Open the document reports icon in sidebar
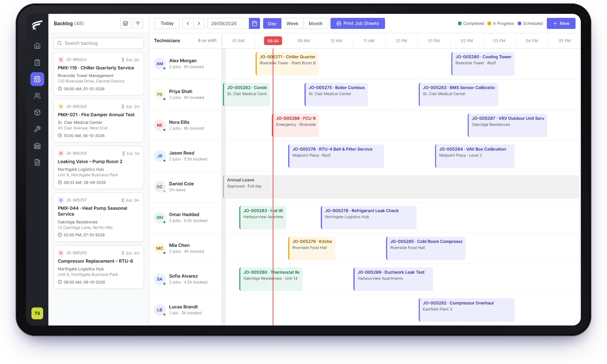The image size is (607, 364). pos(37,162)
